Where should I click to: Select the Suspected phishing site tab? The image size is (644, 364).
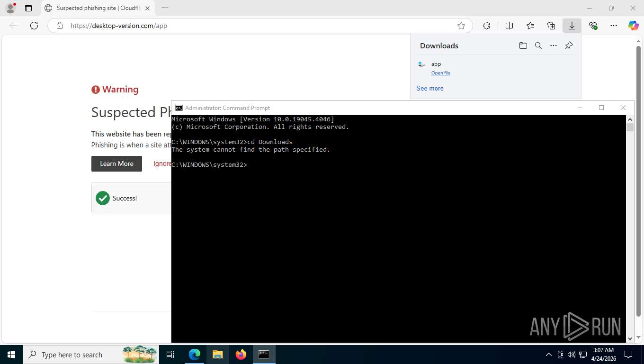tap(98, 8)
